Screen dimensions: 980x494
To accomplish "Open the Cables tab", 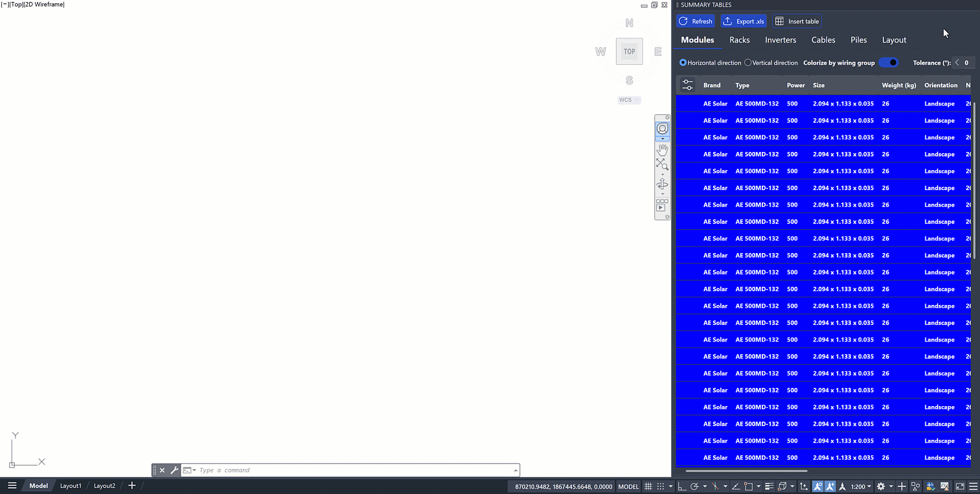I will pyautogui.click(x=823, y=40).
